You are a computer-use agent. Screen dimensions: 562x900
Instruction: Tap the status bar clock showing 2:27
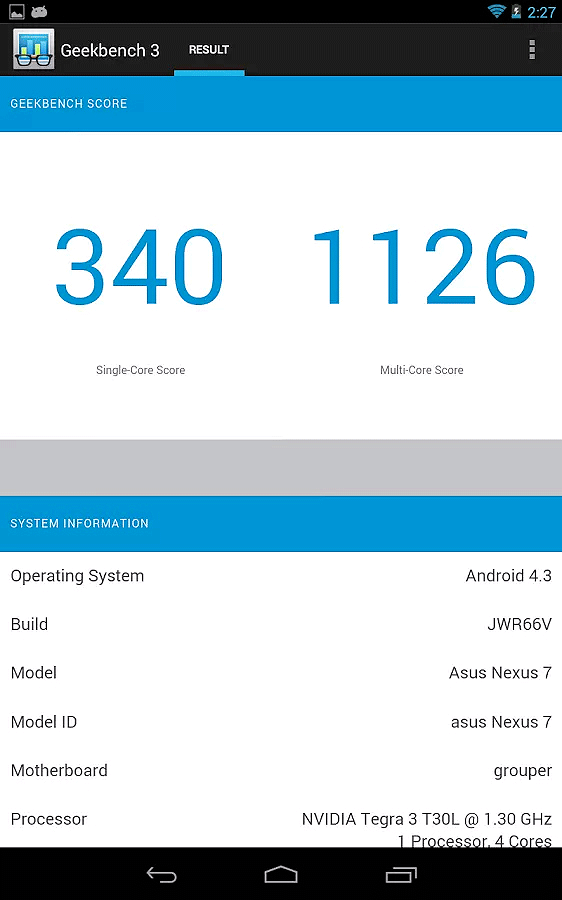(x=541, y=12)
